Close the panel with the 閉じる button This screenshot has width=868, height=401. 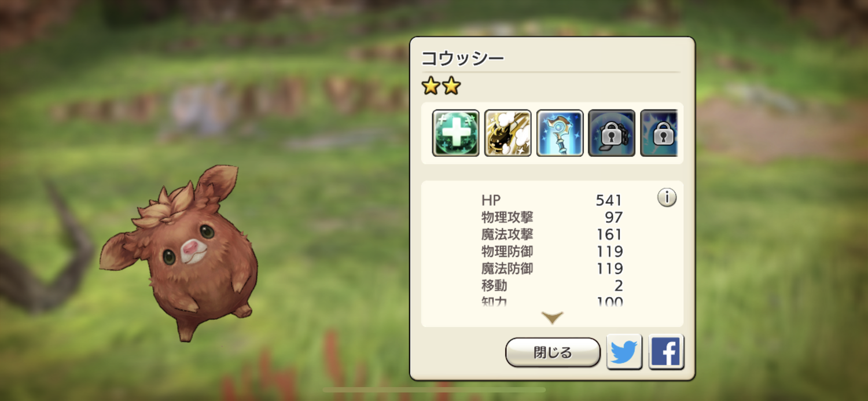click(x=553, y=352)
